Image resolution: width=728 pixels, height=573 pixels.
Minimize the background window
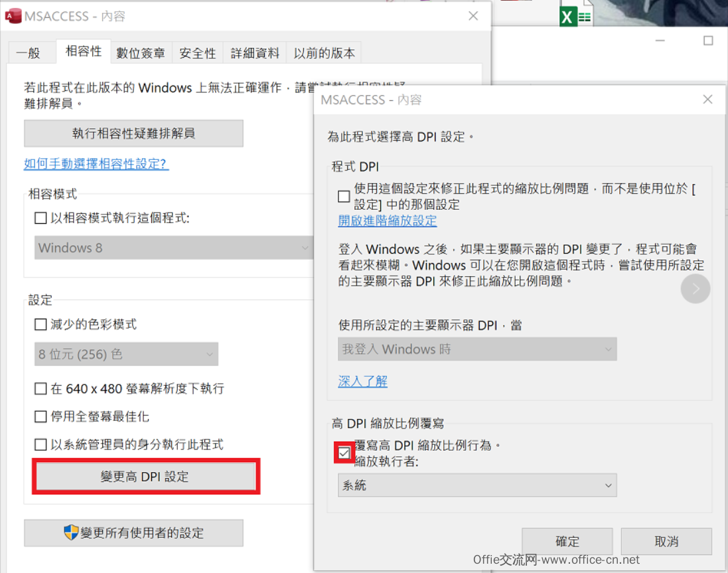tap(660, 41)
